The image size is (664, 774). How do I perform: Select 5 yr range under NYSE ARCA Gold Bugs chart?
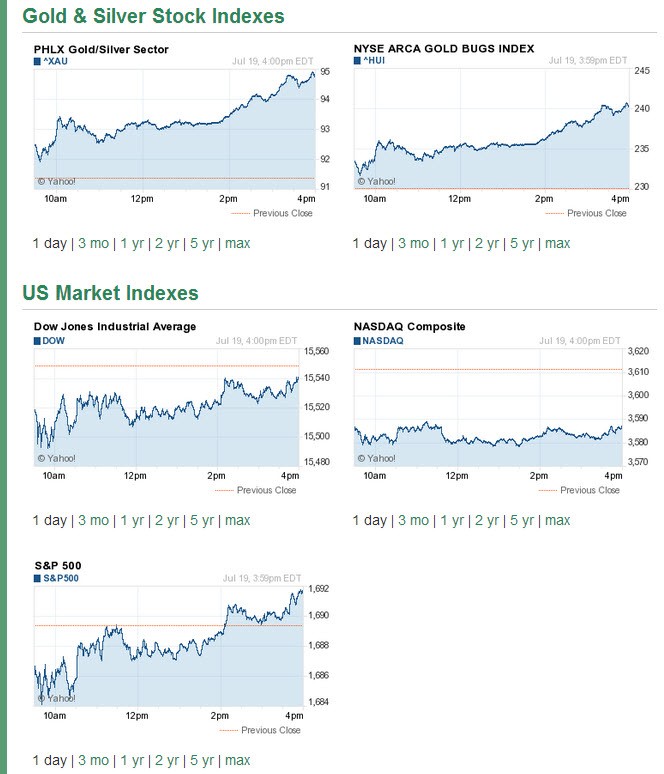point(522,243)
